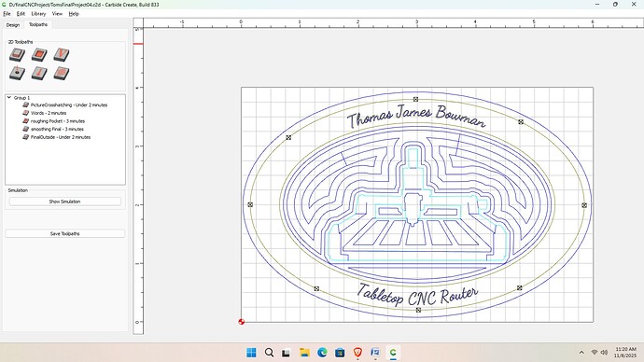The width and height of the screenshot is (644, 362).
Task: Click the top ellipse node handle
Action: click(x=415, y=99)
